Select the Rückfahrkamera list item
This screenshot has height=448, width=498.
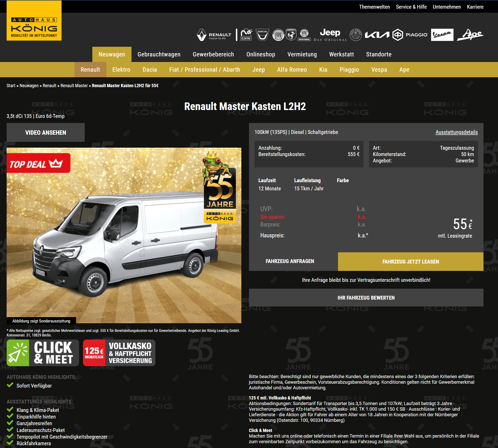coord(34,443)
